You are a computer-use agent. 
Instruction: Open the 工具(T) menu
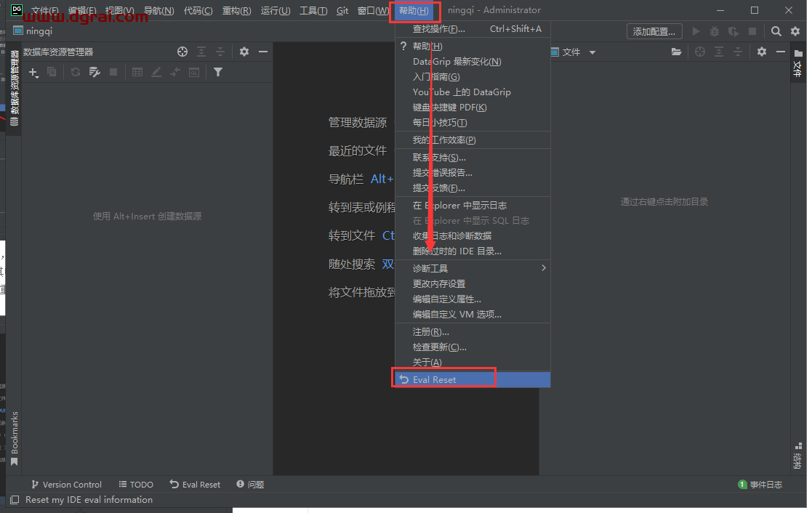313,11
